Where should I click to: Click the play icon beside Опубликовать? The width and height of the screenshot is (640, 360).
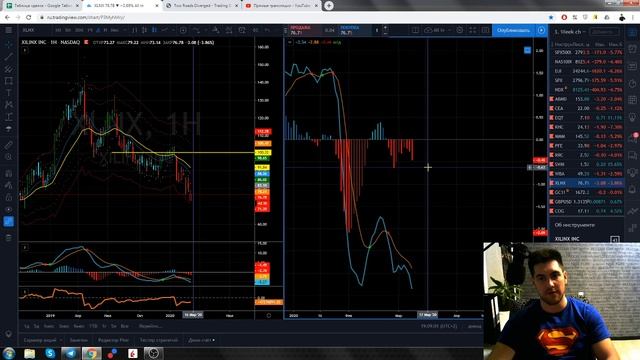point(541,30)
